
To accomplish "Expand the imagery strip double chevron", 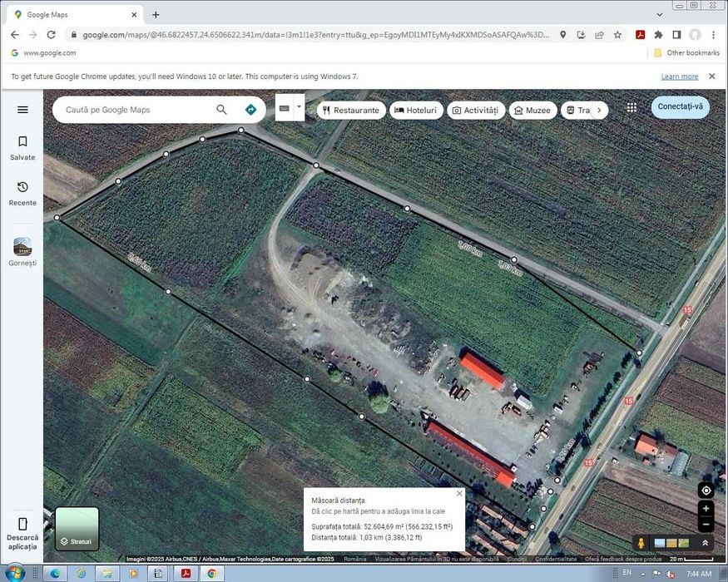I will [x=705, y=543].
